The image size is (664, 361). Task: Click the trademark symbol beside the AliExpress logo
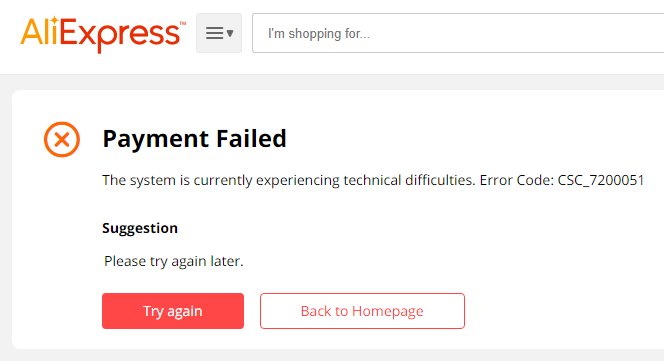[183, 24]
